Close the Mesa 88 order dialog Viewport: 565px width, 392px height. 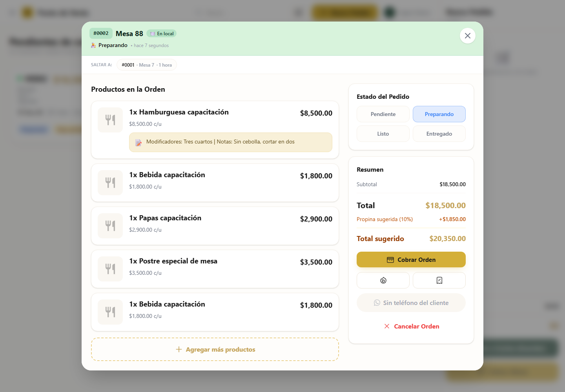tap(467, 36)
